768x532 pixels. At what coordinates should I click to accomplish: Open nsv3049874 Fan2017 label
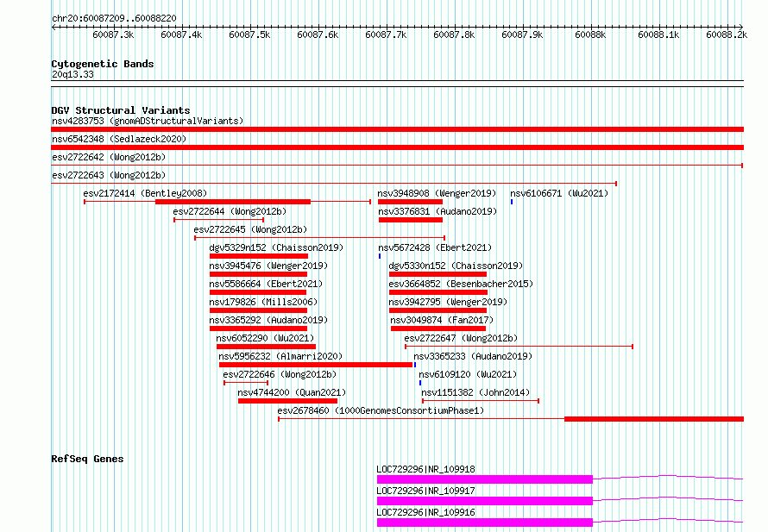pos(442,320)
